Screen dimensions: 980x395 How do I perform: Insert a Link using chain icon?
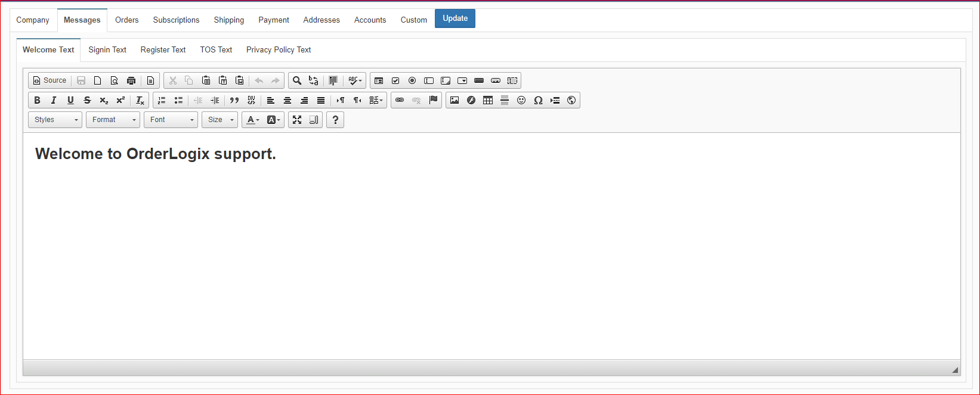400,100
